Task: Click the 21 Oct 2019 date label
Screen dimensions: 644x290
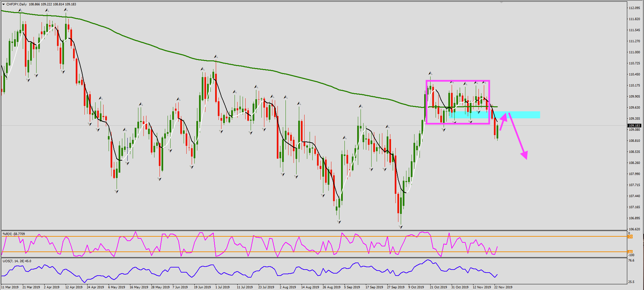Action: click(439, 287)
